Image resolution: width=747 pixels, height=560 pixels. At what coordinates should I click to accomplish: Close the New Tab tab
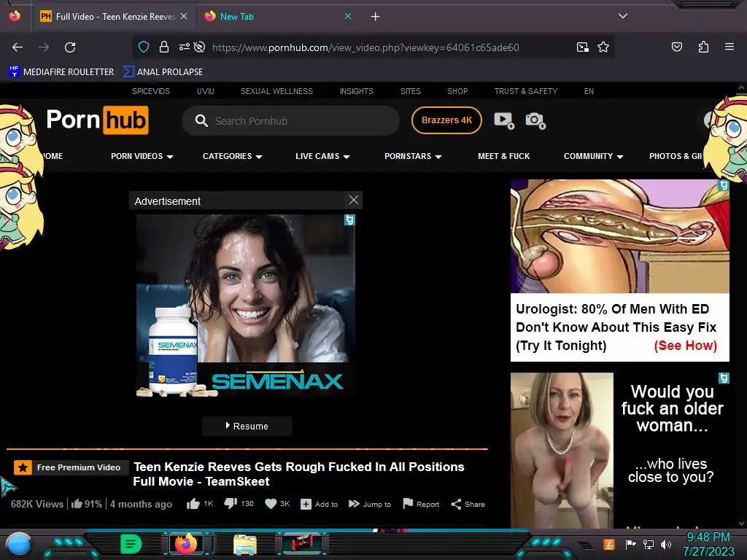pyautogui.click(x=348, y=16)
